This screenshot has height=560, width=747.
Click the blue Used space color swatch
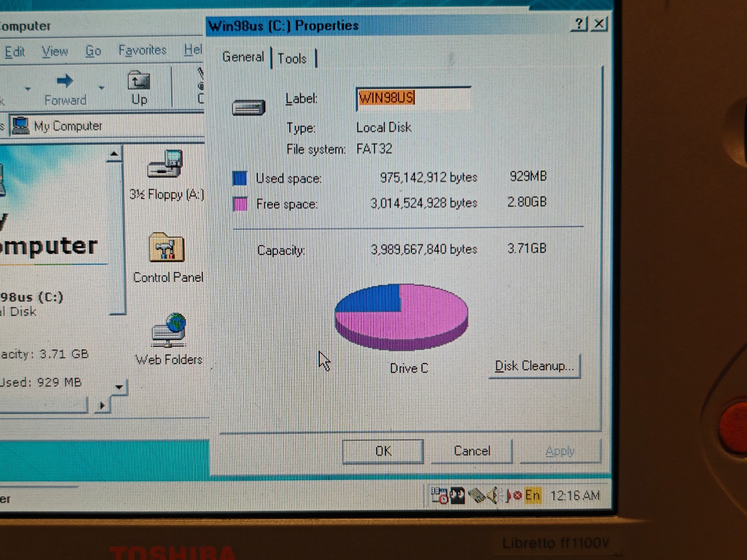pos(240,178)
